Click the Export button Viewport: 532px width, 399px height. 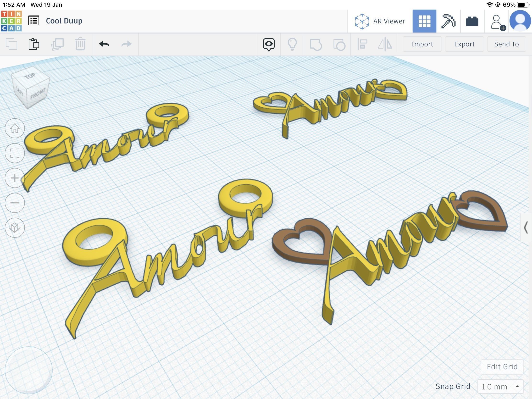[464, 44]
